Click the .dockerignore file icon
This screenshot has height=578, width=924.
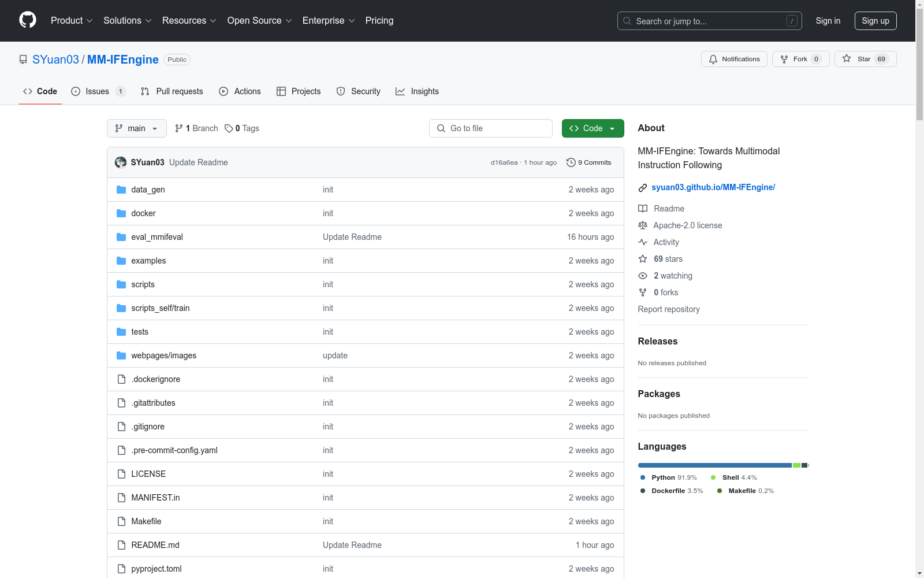[x=121, y=379]
